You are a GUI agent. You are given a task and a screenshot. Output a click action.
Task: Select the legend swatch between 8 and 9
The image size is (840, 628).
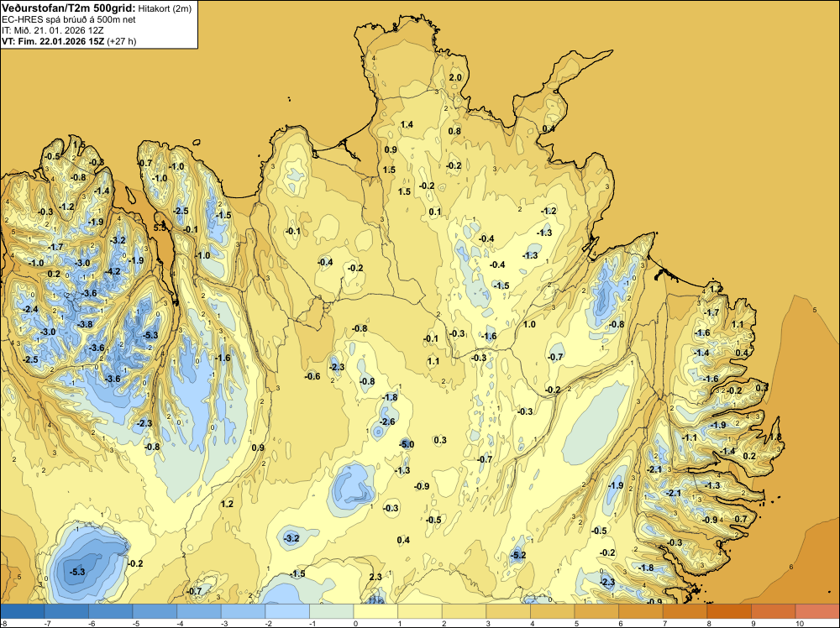730,611
